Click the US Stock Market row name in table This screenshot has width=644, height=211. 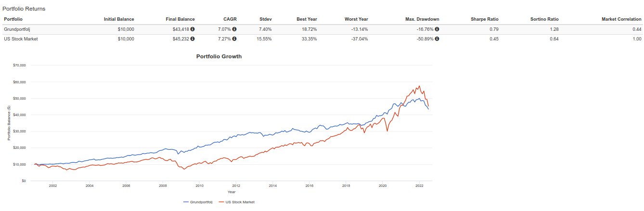click(21, 39)
